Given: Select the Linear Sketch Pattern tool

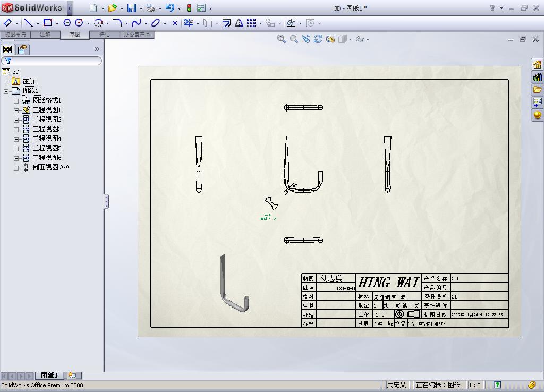Looking at the screenshot, I should [x=251, y=23].
